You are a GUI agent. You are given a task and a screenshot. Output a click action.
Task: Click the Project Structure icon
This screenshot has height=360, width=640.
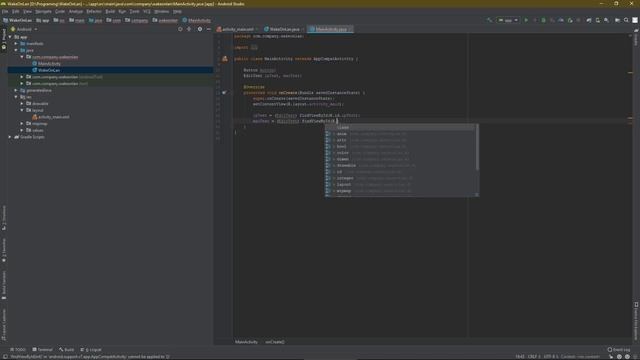(x=618, y=20)
